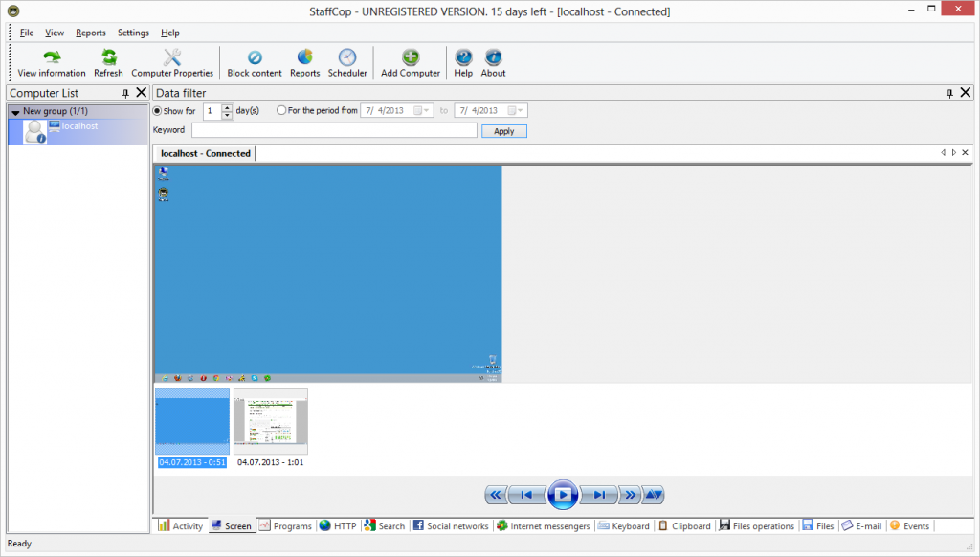Select the 'For the period from' radio button
Viewport: 980px width, 557px height.
coord(281,111)
